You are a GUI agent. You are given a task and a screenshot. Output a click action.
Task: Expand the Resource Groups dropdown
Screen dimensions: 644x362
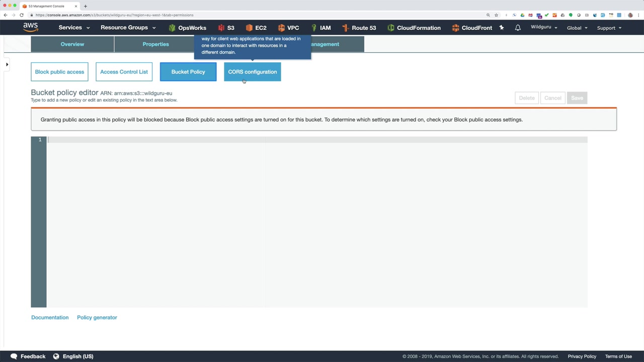[x=128, y=28]
